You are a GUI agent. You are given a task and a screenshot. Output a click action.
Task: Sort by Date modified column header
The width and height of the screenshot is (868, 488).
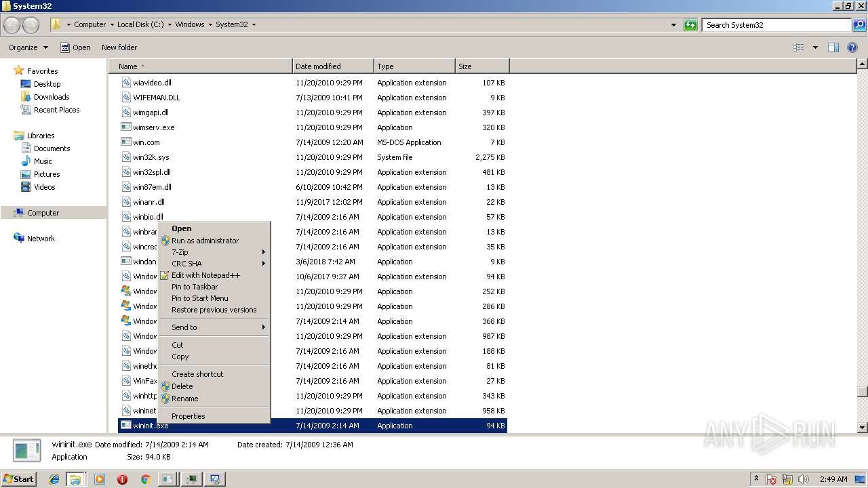point(333,66)
